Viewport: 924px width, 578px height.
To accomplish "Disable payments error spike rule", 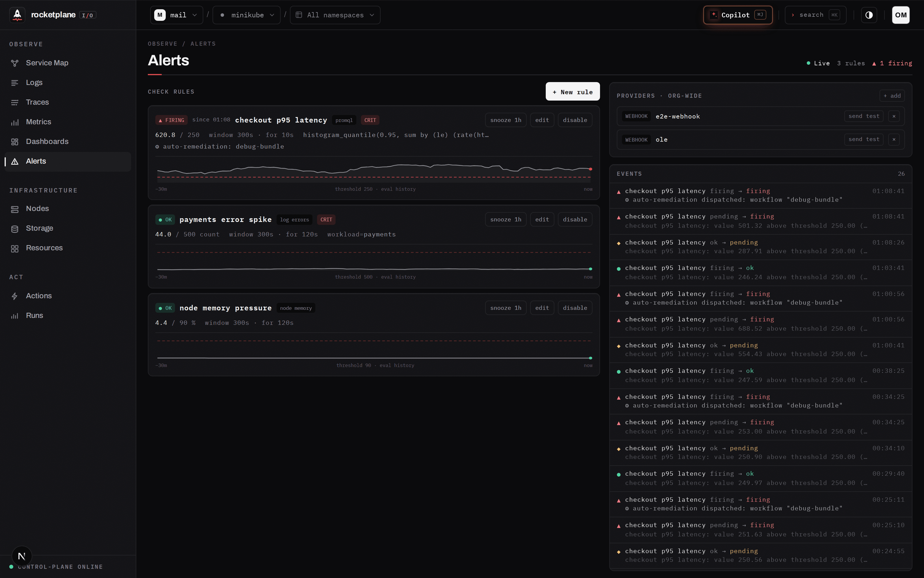I will click(x=575, y=219).
